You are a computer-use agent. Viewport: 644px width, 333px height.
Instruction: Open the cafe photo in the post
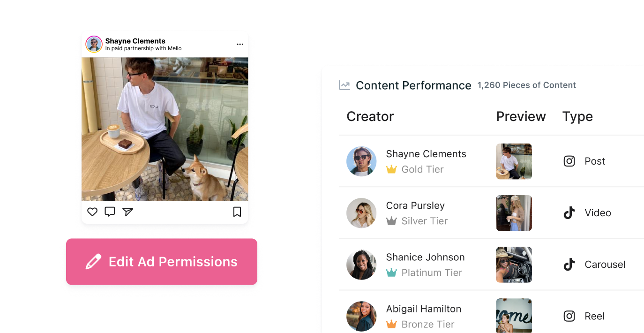(x=165, y=129)
